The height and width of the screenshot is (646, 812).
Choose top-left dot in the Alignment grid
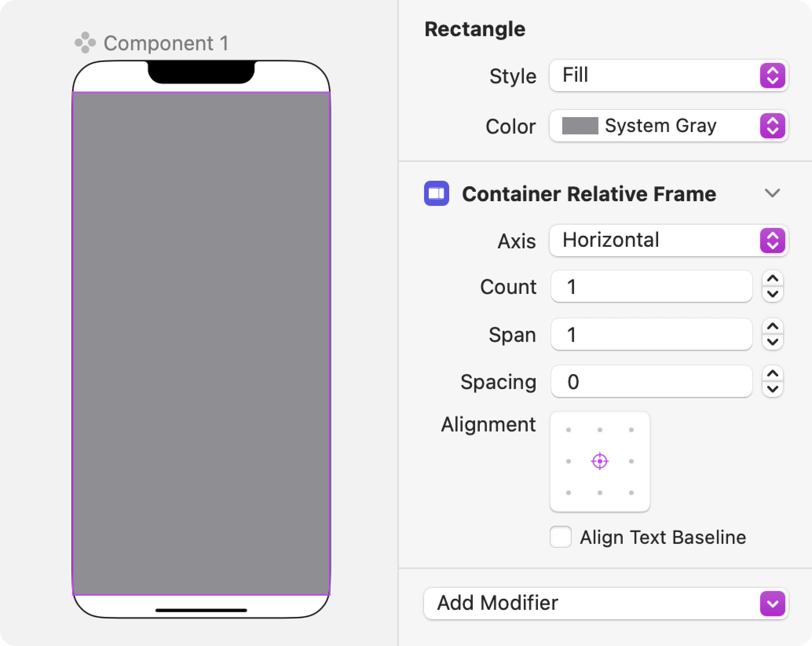568,430
